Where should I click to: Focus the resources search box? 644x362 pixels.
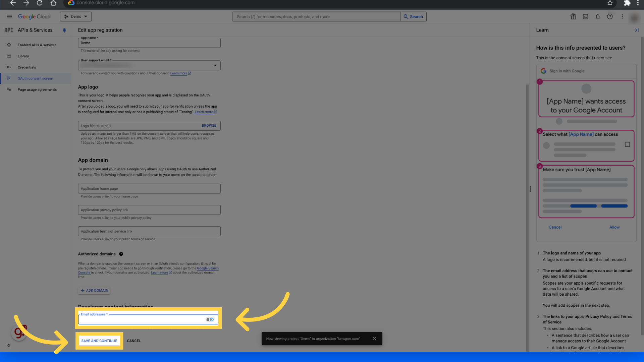pyautogui.click(x=316, y=16)
